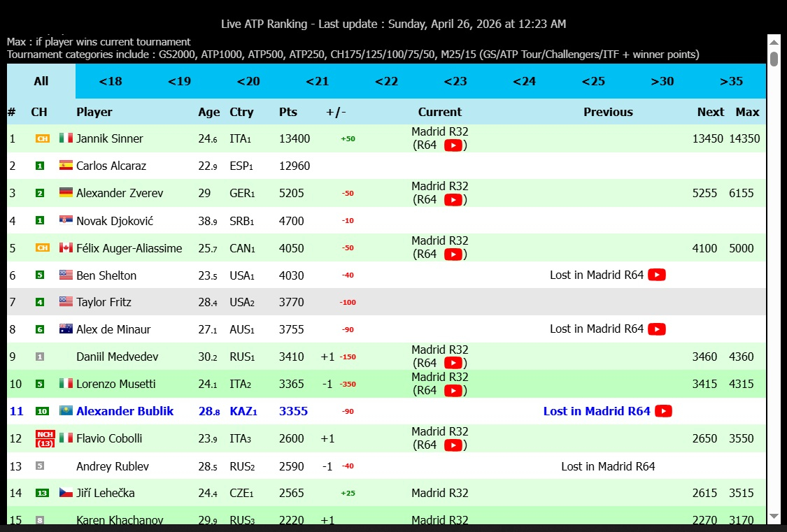Open YouTube icon in Félix Auger-Aliassime's row
This screenshot has height=532, width=787.
click(x=453, y=254)
